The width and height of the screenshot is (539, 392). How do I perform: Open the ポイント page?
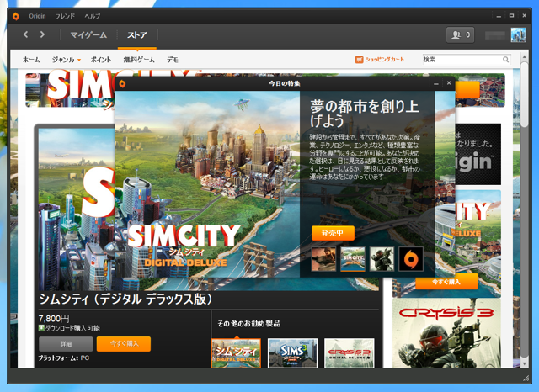[x=101, y=60]
